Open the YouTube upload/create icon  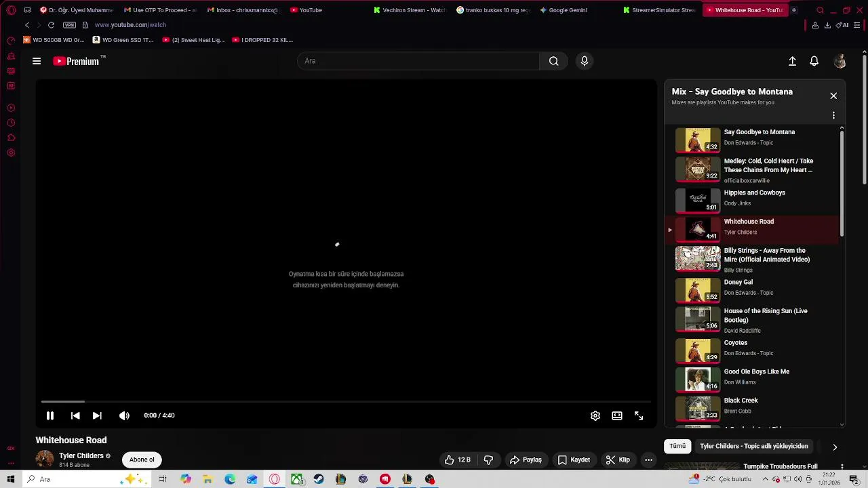(792, 61)
